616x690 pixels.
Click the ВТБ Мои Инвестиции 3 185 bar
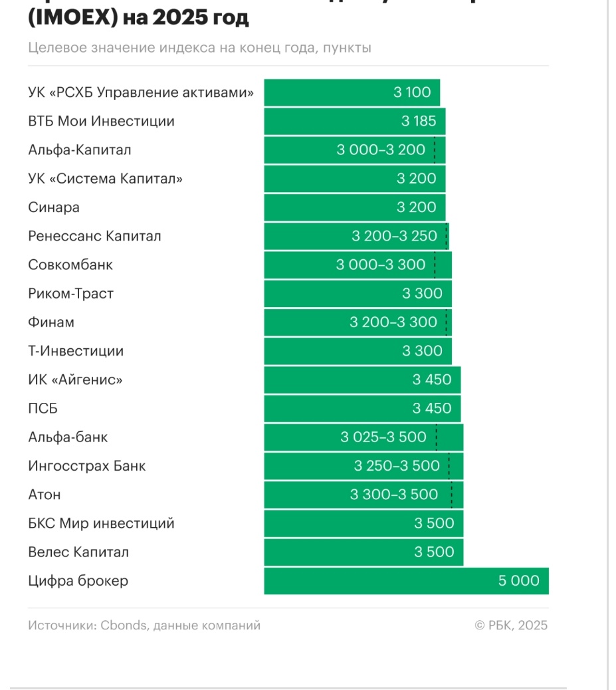pos(354,122)
